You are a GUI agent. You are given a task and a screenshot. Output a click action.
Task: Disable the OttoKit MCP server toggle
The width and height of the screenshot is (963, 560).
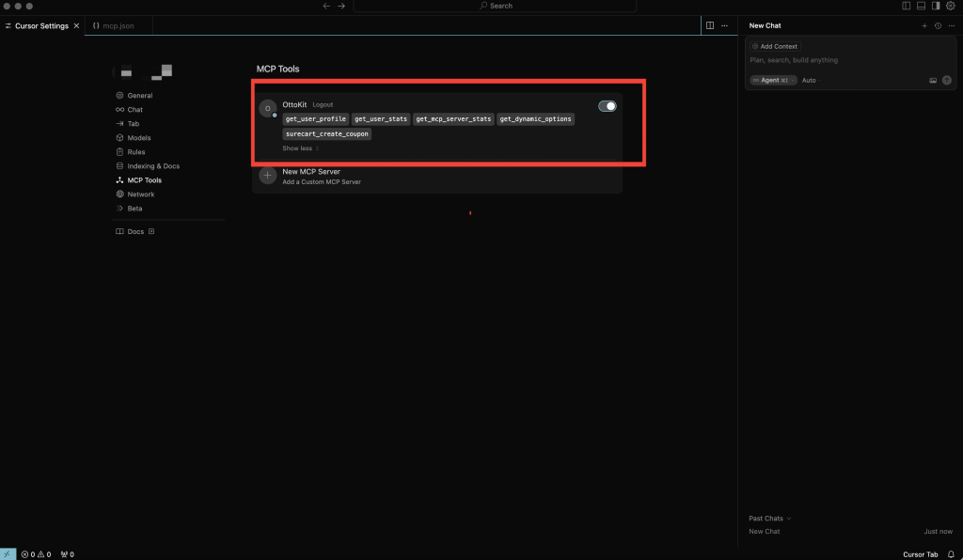(x=607, y=106)
